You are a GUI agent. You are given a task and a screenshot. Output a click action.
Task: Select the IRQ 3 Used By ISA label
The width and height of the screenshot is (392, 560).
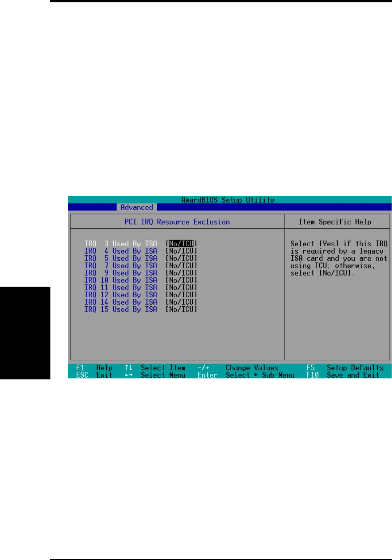click(x=121, y=244)
